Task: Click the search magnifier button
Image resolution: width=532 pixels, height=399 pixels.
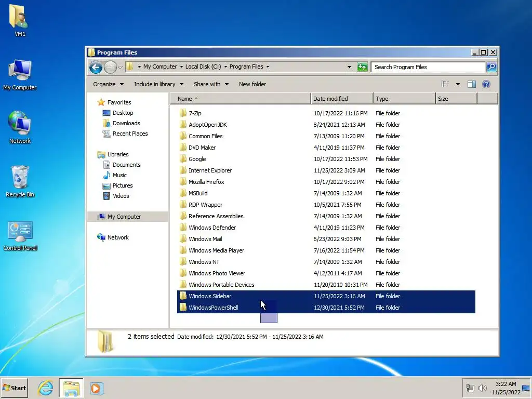Action: coord(491,67)
